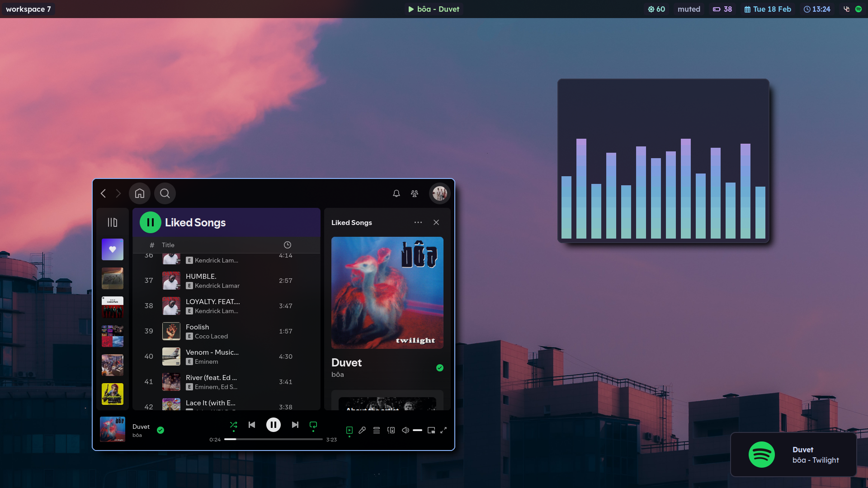Open the bôa artist link in the side panel

point(338,375)
